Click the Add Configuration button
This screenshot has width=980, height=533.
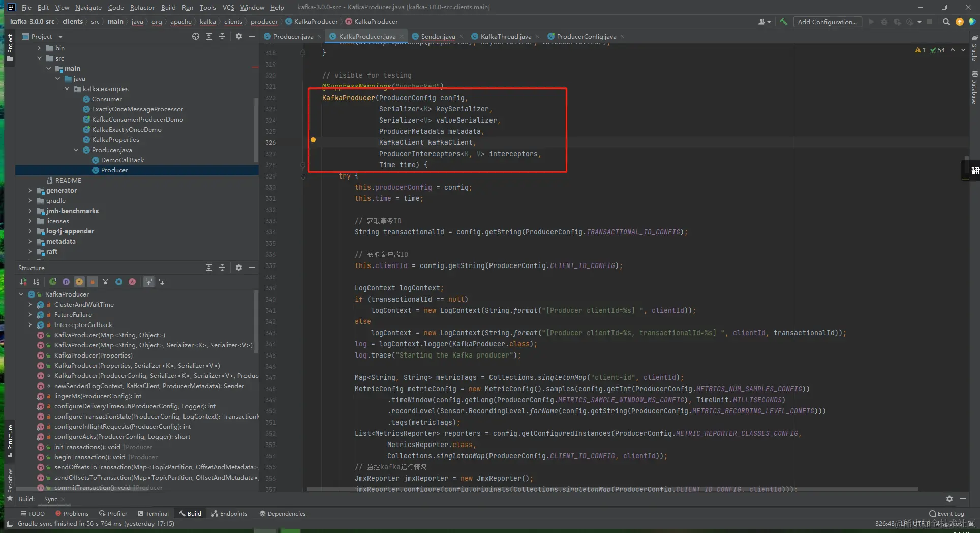click(827, 22)
